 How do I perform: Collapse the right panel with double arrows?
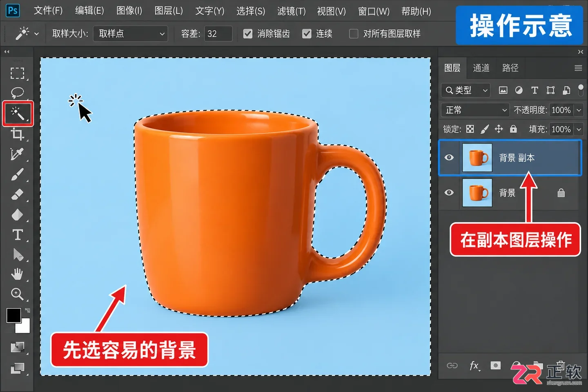[581, 52]
